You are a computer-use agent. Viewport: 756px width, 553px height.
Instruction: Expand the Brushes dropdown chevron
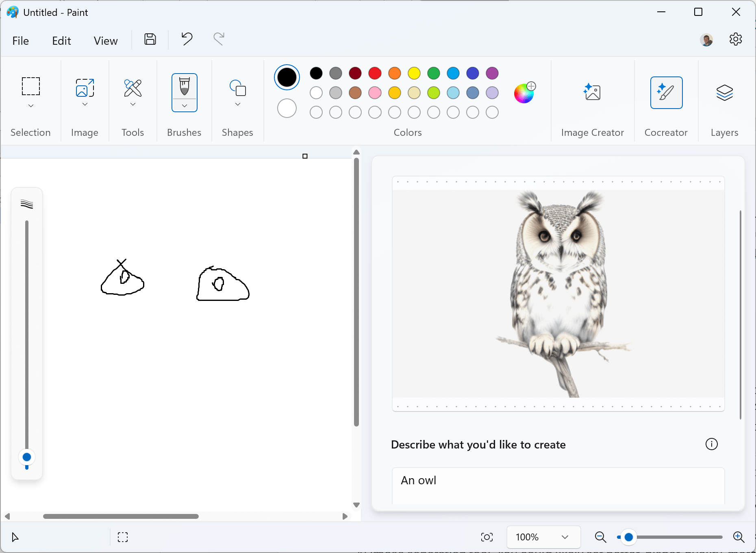pyautogui.click(x=184, y=106)
